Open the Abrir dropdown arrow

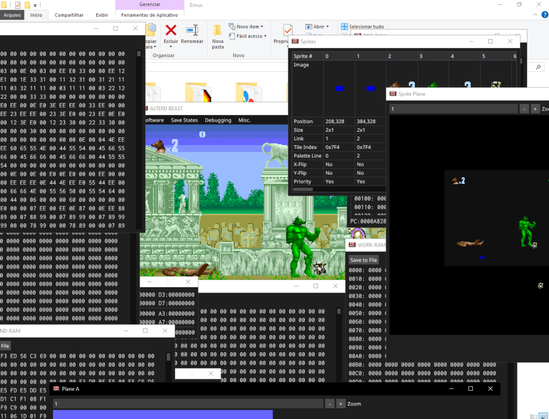tap(327, 27)
